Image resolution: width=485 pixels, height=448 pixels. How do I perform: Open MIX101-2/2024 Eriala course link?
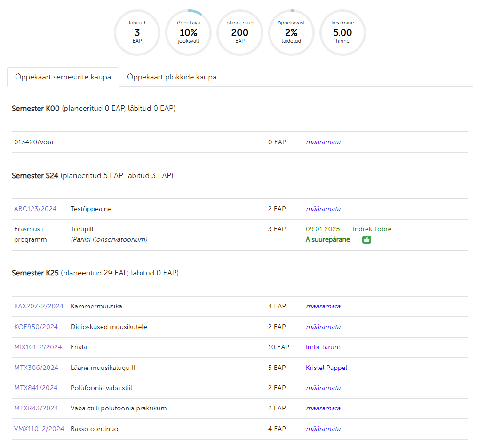pyautogui.click(x=38, y=347)
